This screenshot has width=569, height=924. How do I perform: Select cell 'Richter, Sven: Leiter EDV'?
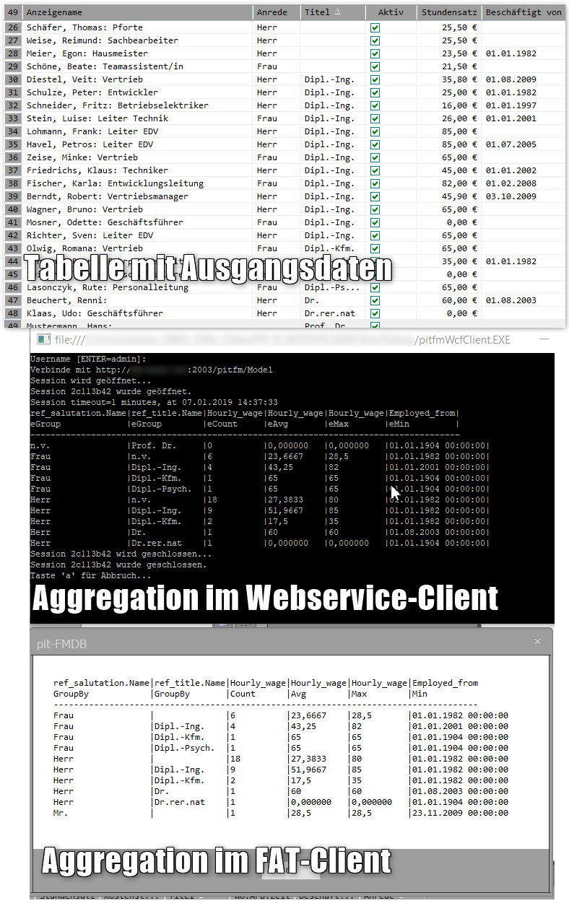tap(138, 235)
